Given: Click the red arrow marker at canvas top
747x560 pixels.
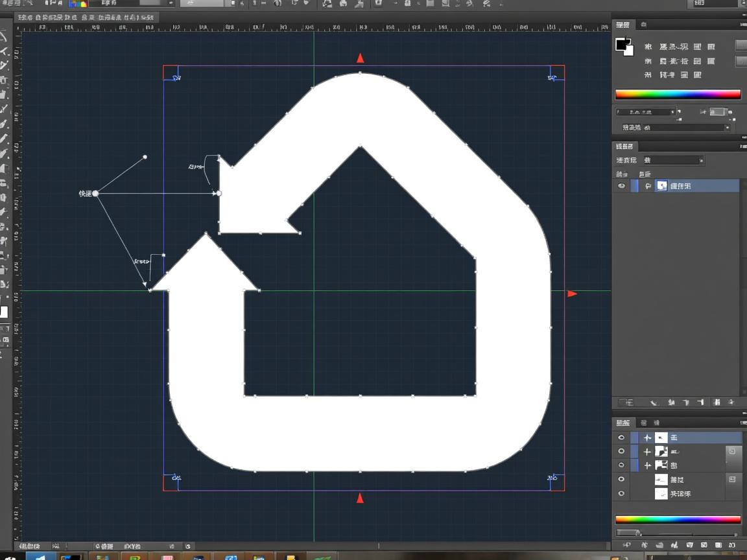Looking at the screenshot, I should click(x=360, y=58).
